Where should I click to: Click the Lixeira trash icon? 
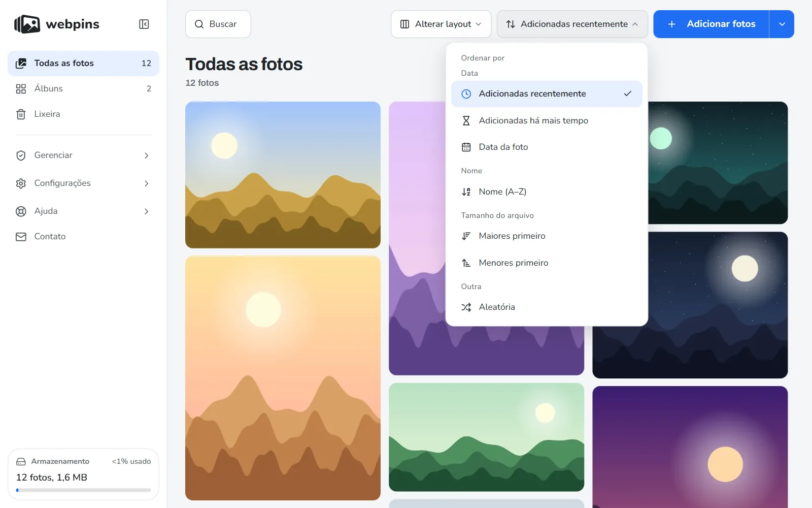click(21, 114)
